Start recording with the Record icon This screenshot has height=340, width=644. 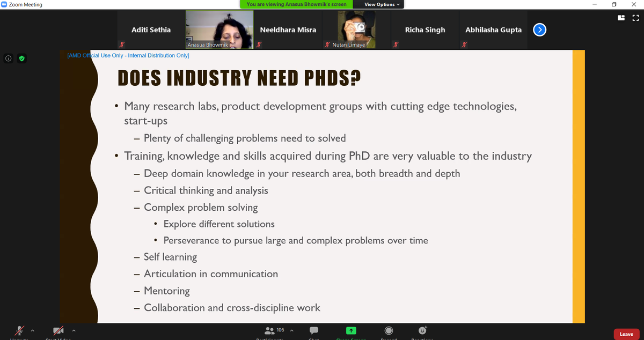click(389, 330)
